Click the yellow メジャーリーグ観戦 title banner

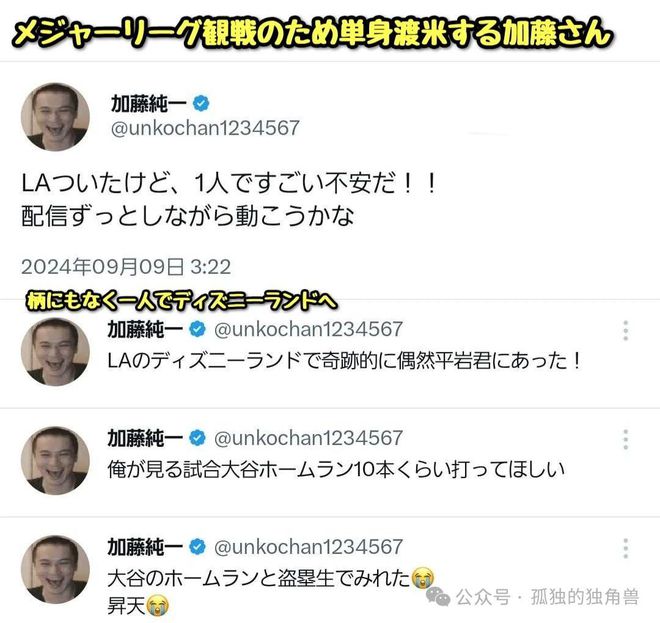312,33
